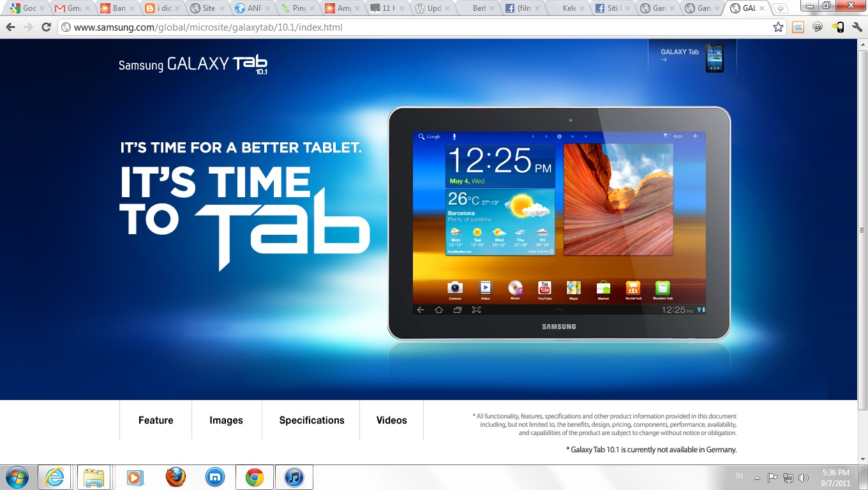Open Readers hub on the tablet

coord(662,288)
